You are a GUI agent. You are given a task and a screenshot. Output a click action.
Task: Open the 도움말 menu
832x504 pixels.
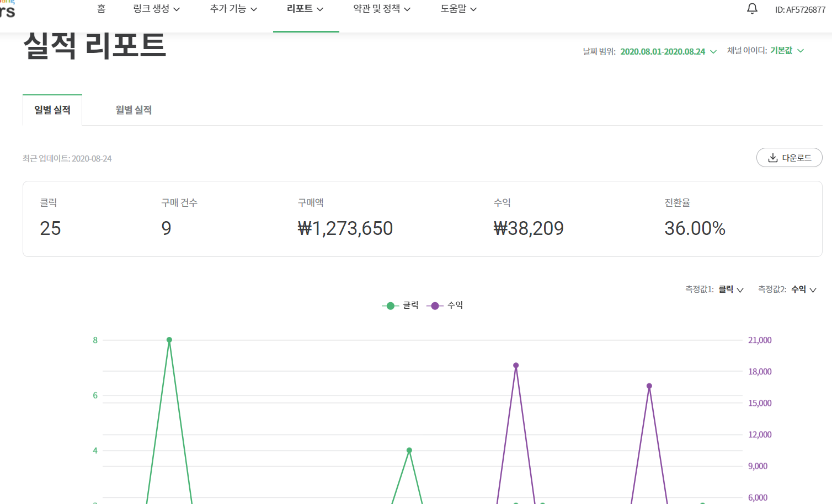point(458,9)
